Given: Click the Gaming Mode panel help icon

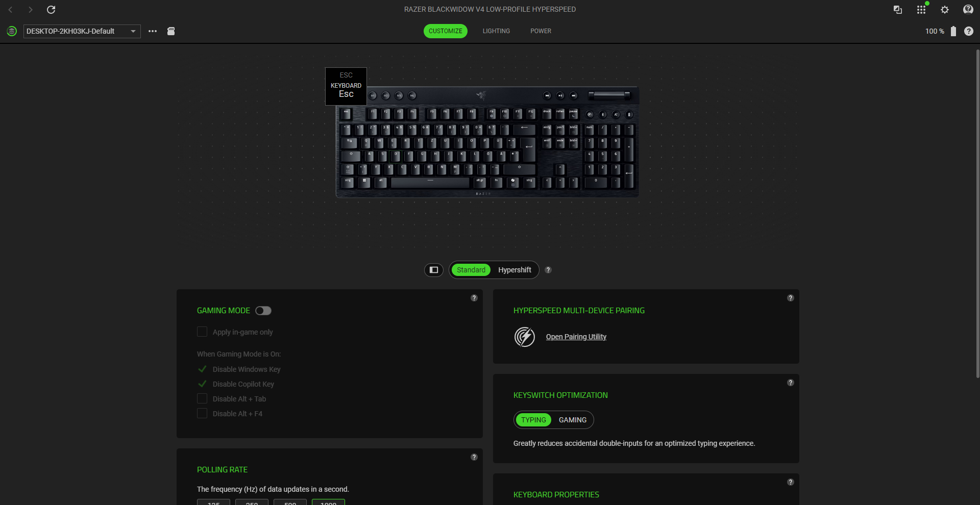Looking at the screenshot, I should pos(474,298).
